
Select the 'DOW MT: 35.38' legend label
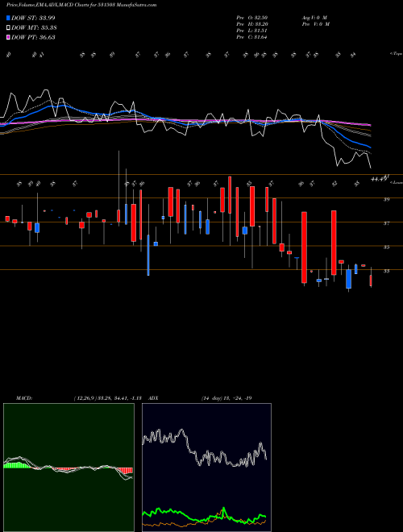pos(34,28)
